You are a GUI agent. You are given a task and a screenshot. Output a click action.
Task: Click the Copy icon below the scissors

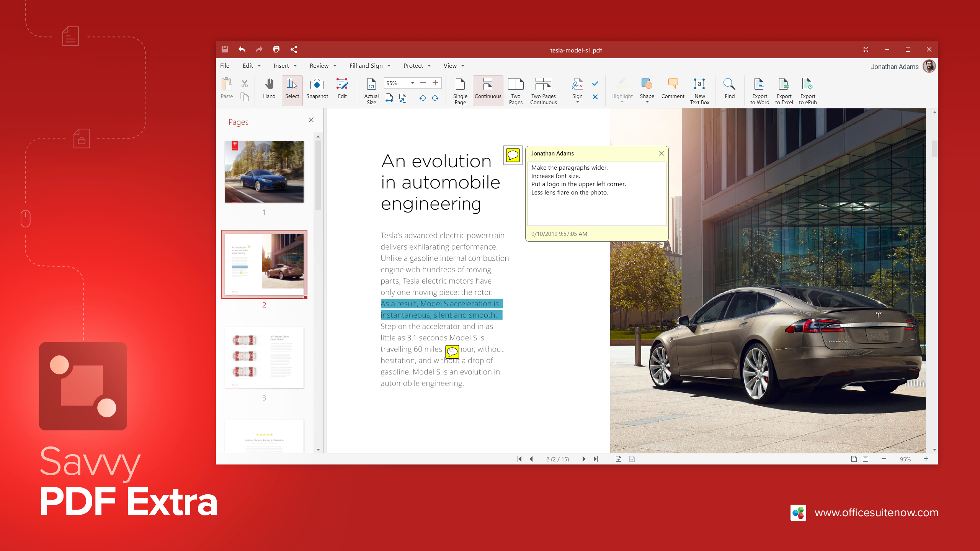tap(245, 97)
